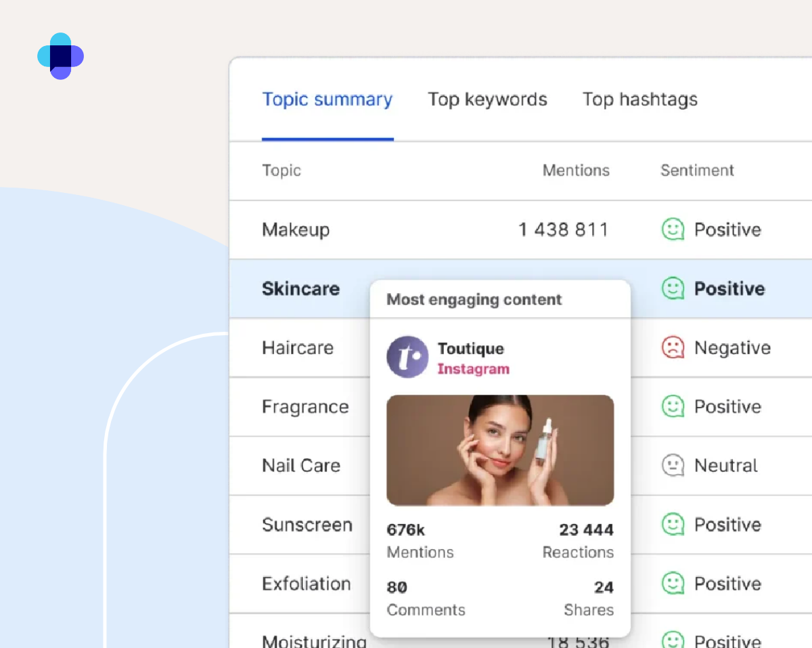Click the blue cross-shaped app logo
Image resolution: width=812 pixels, height=648 pixels.
[x=61, y=56]
